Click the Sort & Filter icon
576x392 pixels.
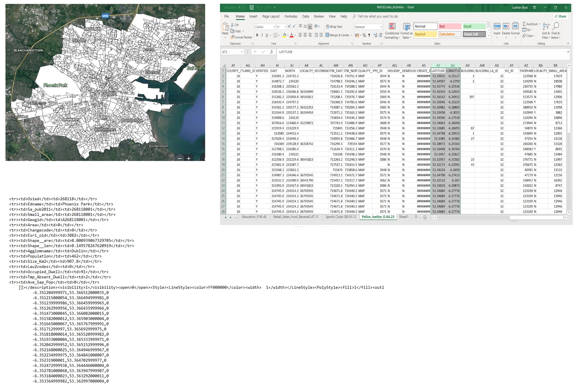tap(546, 26)
